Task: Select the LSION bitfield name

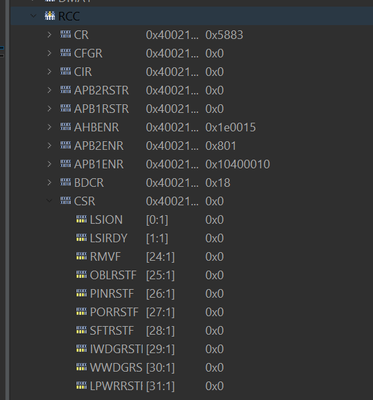Action: [x=106, y=220]
